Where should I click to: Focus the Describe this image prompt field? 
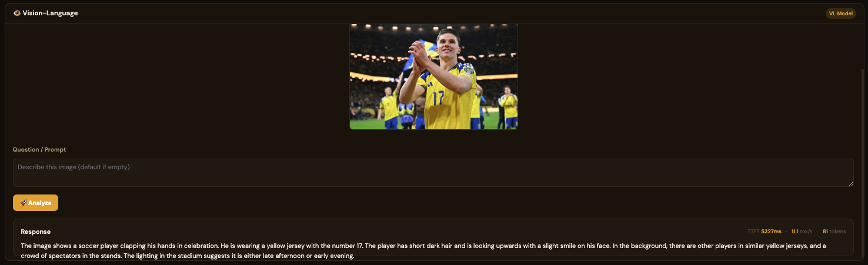click(433, 173)
